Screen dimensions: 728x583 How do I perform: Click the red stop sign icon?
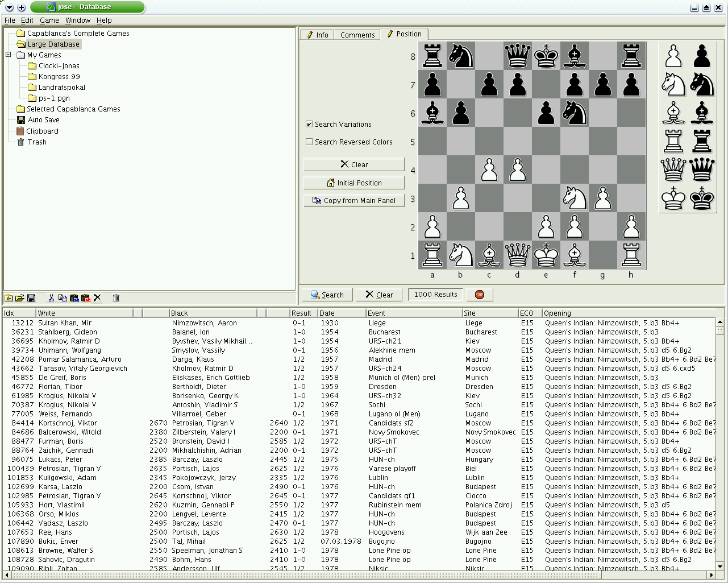479,295
